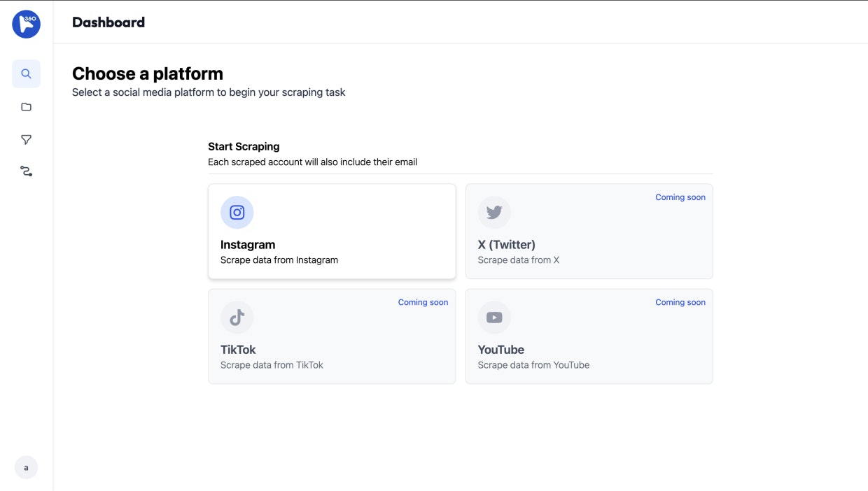
Task: Click the user avatar labeled a
Action: [x=27, y=468]
